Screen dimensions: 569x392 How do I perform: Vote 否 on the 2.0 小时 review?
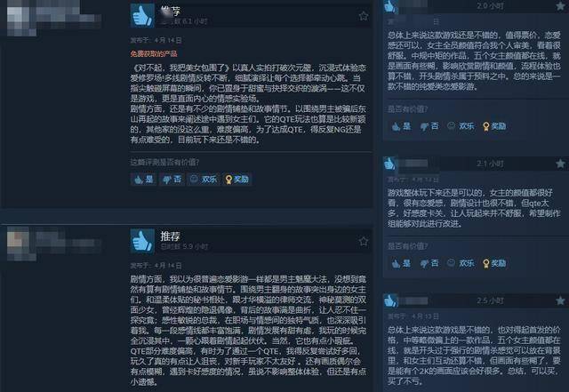429,126
